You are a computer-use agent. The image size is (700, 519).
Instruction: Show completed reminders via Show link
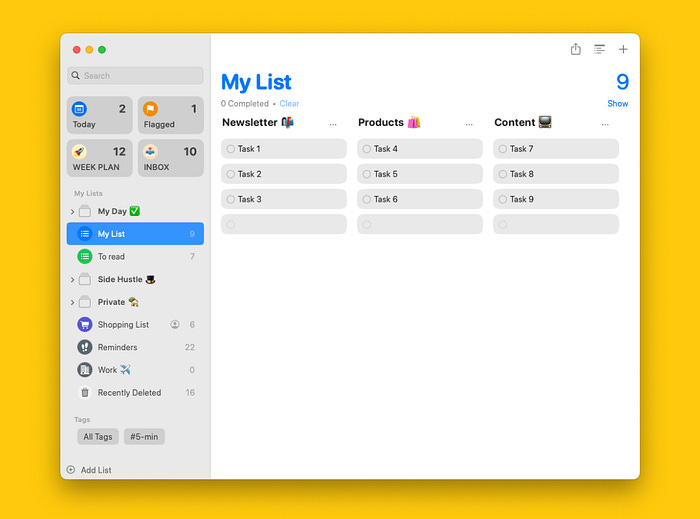click(x=618, y=104)
